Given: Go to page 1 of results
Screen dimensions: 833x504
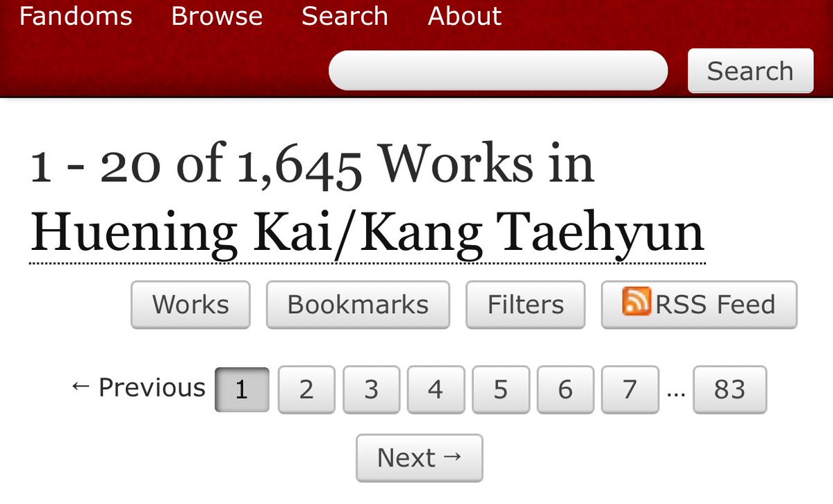Looking at the screenshot, I should pyautogui.click(x=242, y=389).
